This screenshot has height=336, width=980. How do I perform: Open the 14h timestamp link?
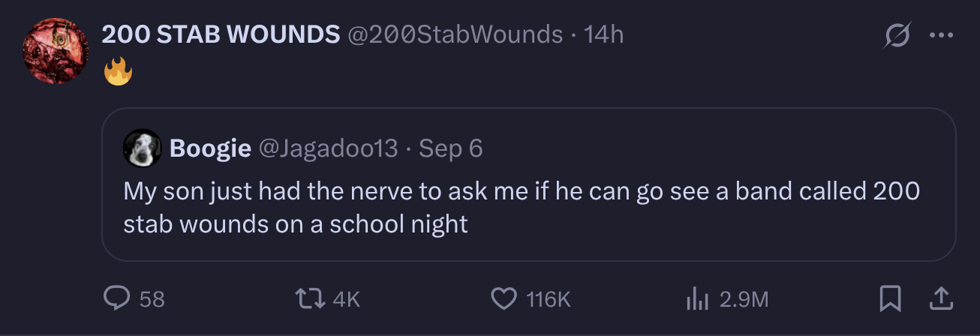(604, 34)
